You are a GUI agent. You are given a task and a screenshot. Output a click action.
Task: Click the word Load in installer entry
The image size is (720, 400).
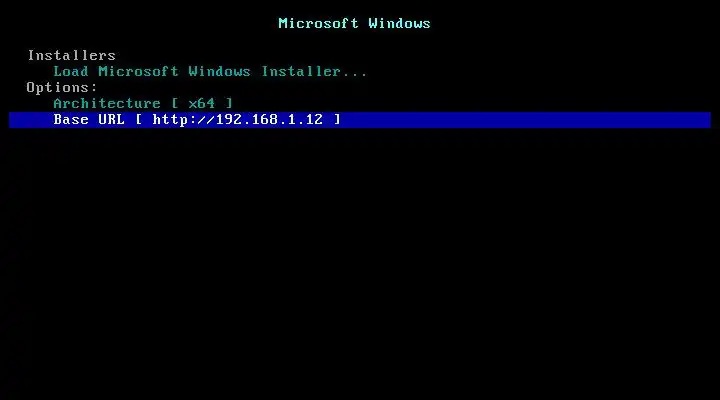pyautogui.click(x=71, y=72)
